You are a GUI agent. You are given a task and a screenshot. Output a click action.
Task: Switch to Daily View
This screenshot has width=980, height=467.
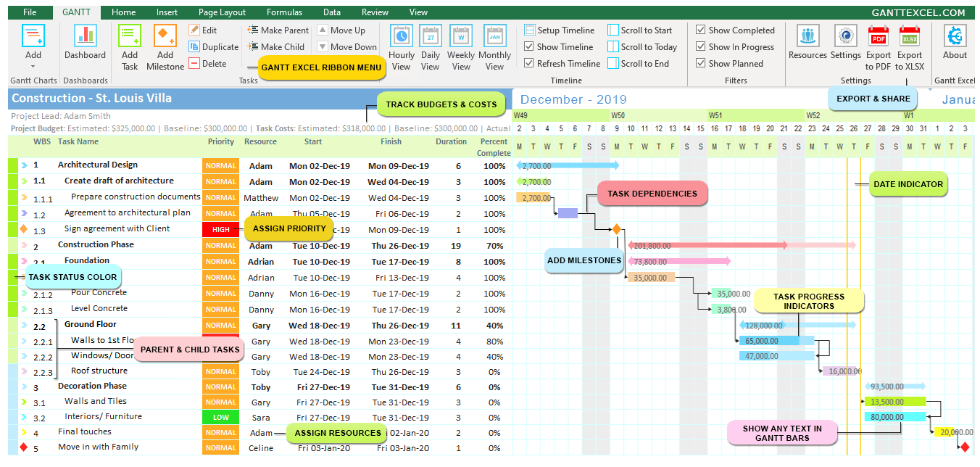point(431,48)
